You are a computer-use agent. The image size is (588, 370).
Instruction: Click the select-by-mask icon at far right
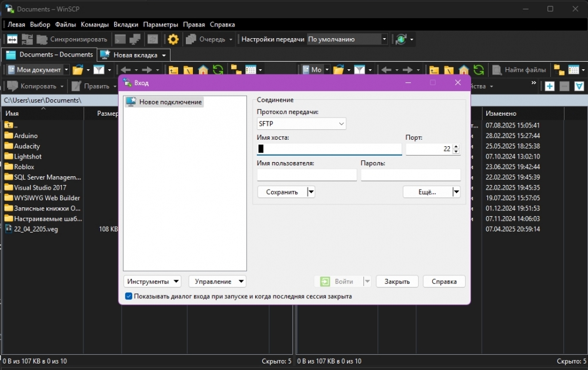pyautogui.click(x=579, y=86)
